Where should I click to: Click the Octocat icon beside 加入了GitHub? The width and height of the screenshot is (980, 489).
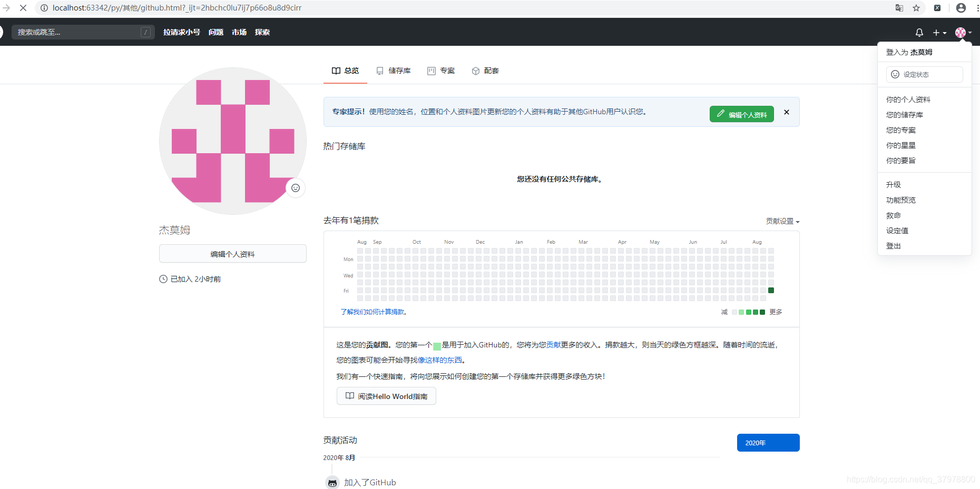[x=332, y=482]
